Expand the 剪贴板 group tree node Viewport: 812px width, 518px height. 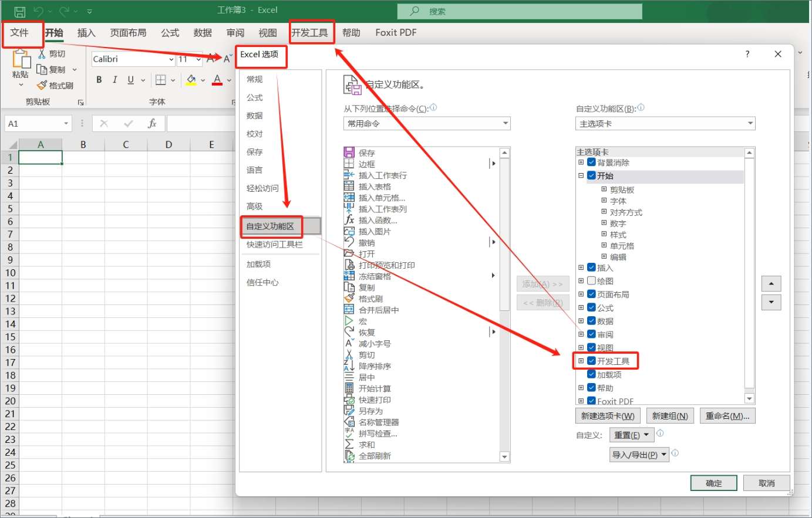(x=604, y=189)
